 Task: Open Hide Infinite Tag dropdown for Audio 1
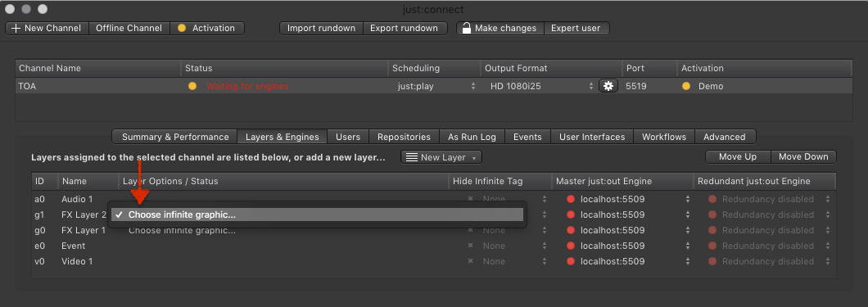tap(515, 199)
